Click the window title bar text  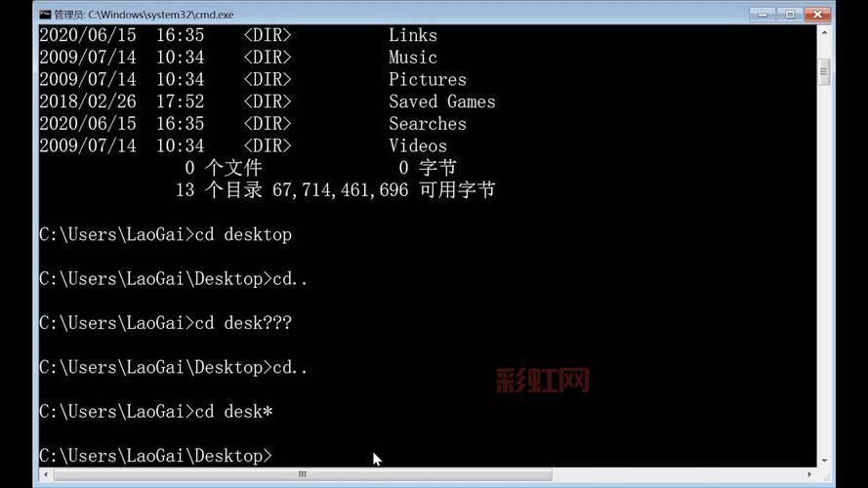[144, 15]
